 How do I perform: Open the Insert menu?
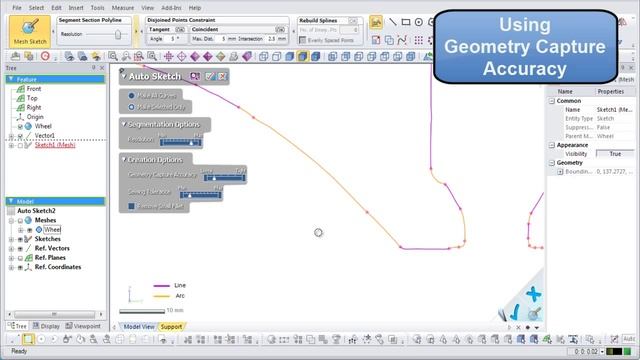coord(76,8)
